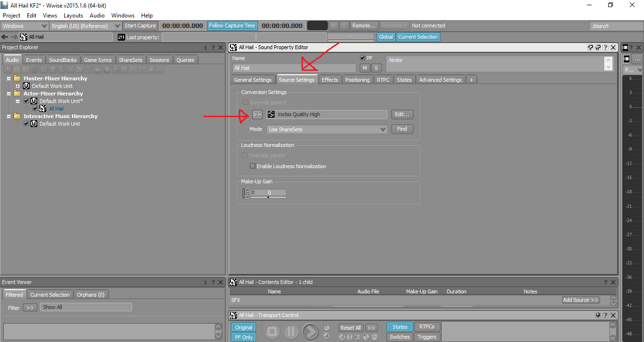Open help for the Sound Property Editor

click(605, 47)
